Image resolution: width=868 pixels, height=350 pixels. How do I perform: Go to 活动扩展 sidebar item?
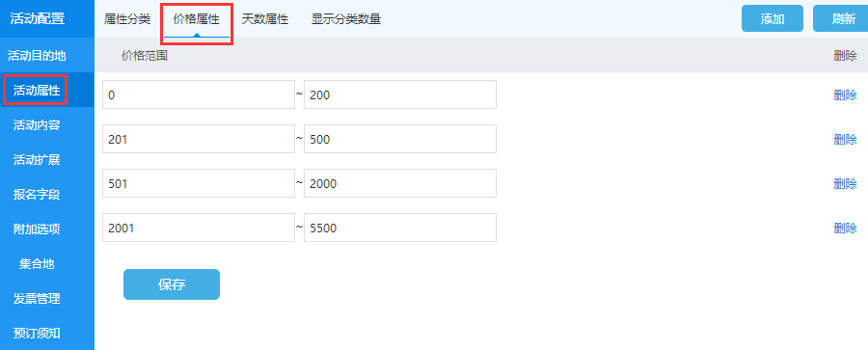coord(37,160)
